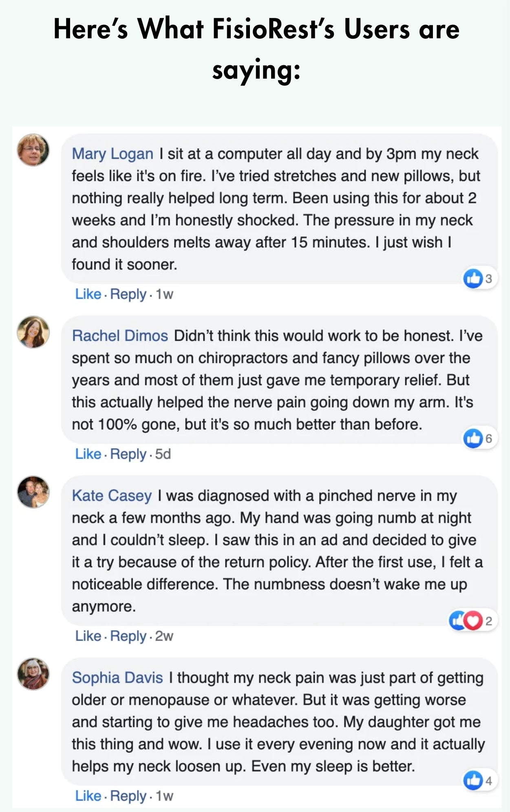Open Sophia Davis's avatar photo

point(33,673)
